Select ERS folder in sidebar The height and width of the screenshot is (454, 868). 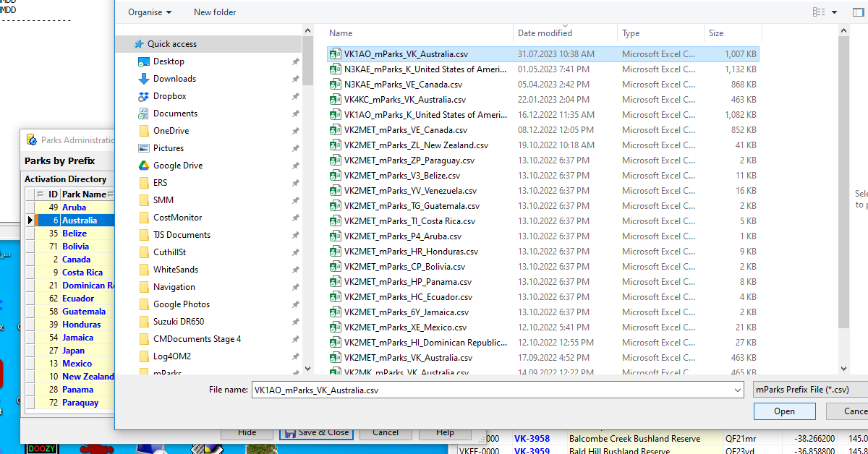coord(160,183)
